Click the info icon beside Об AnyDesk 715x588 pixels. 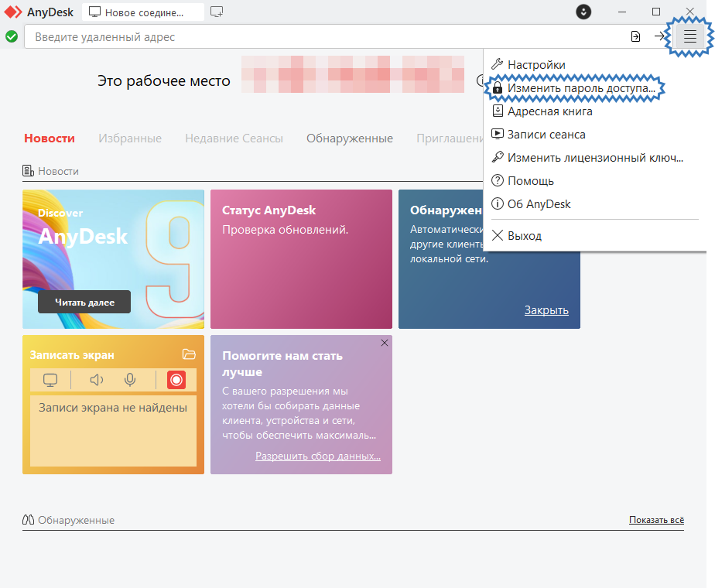pyautogui.click(x=497, y=203)
